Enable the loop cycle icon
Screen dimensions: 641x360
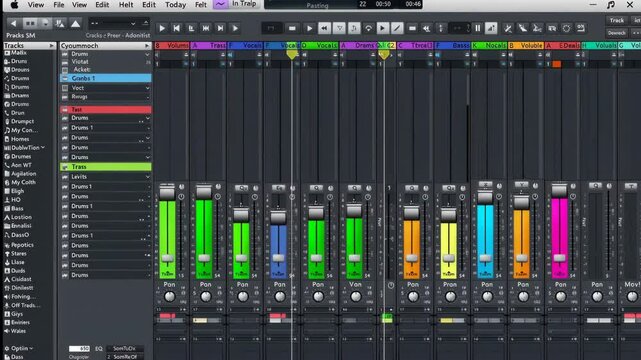coord(368,28)
